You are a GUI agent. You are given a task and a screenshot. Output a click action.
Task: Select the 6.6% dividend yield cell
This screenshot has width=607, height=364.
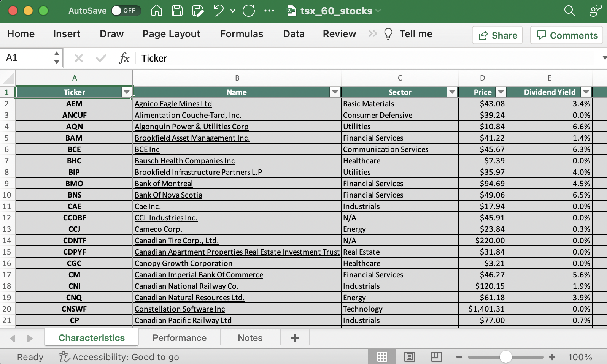coord(550,127)
